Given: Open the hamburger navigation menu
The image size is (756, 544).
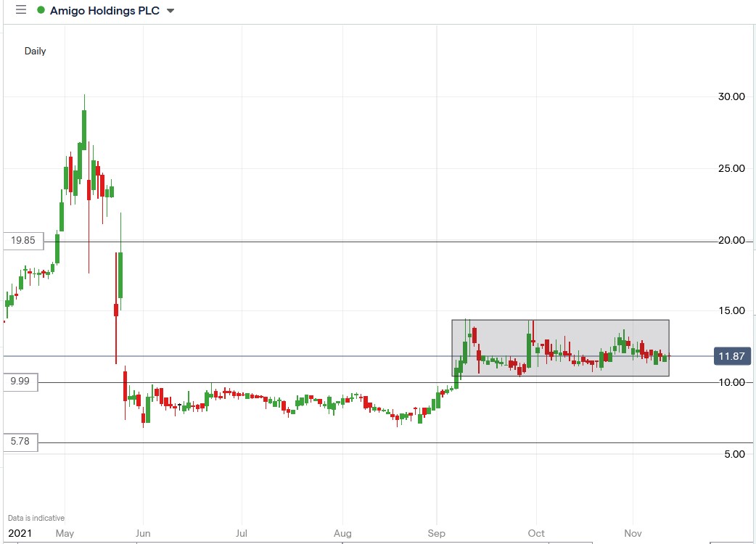Looking at the screenshot, I should 20,10.
